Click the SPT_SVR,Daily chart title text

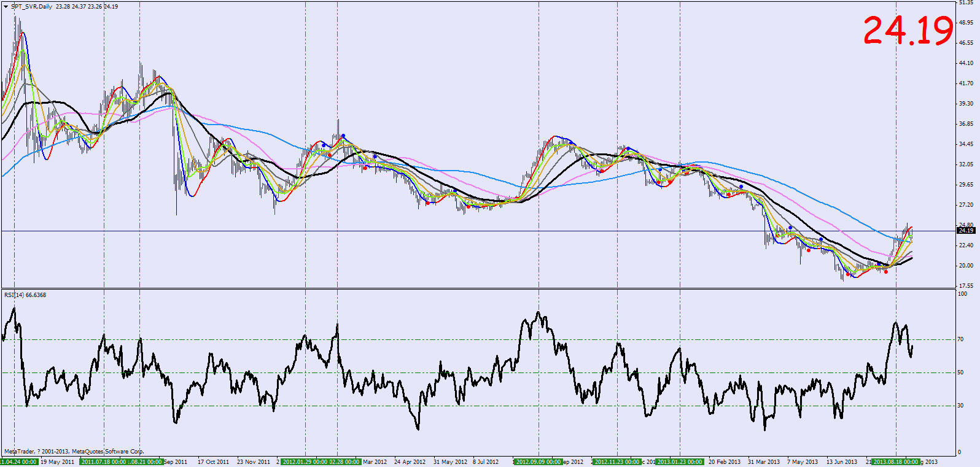[31, 7]
